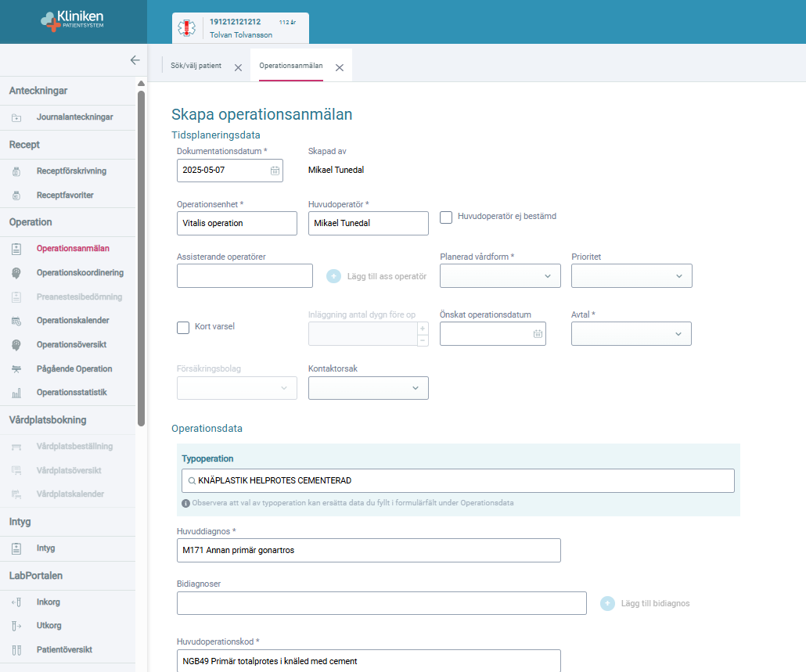
Task: Open calendar picker for Dokumentationsdatum
Action: (275, 171)
